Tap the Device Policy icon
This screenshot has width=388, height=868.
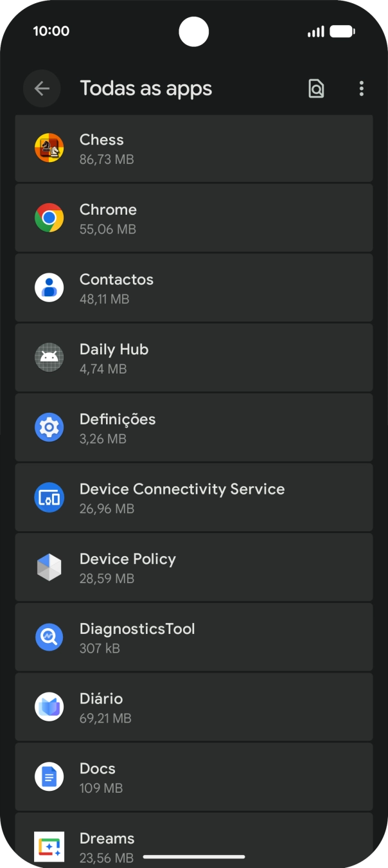click(49, 568)
